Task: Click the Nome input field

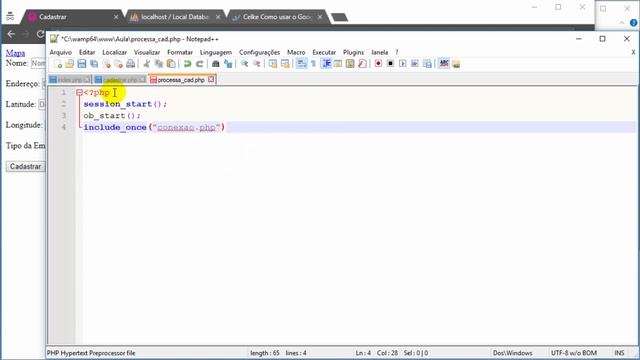Action: coord(38,63)
